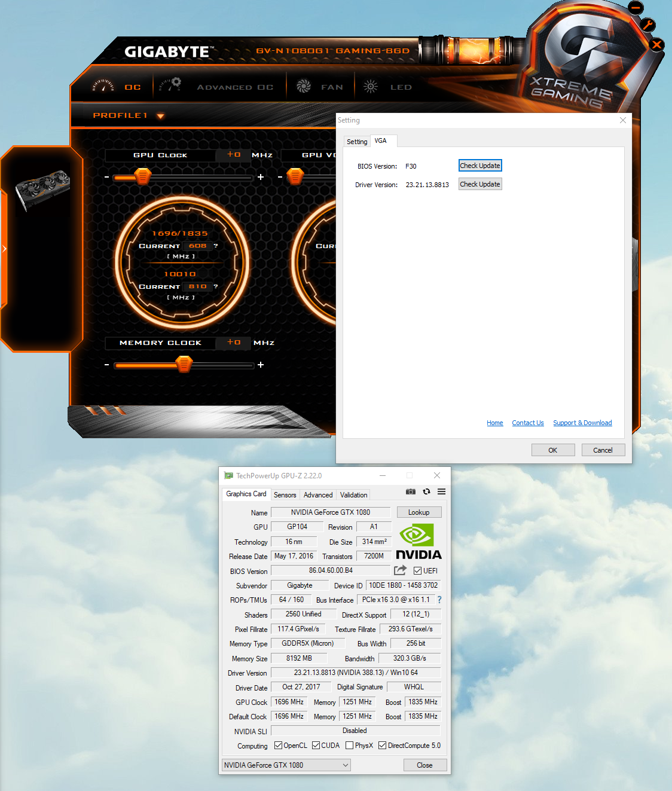Click the GPU card thumbnail image
Image resolution: width=672 pixels, height=791 pixels.
(x=42, y=190)
